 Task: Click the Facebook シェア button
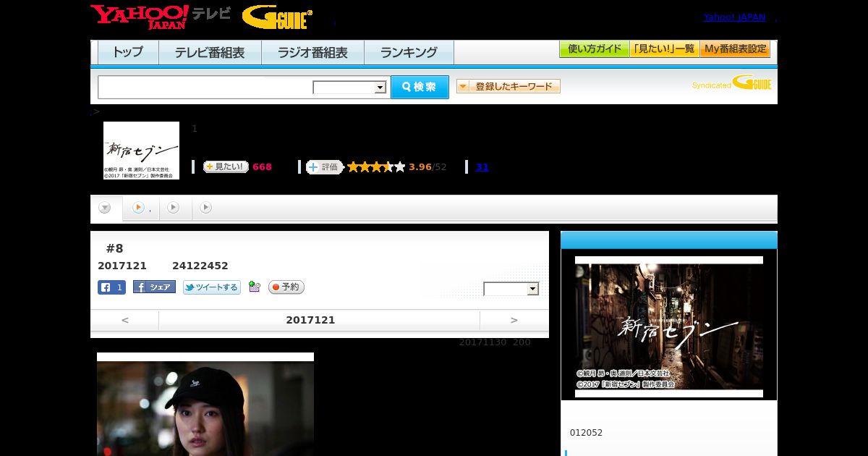[154, 287]
